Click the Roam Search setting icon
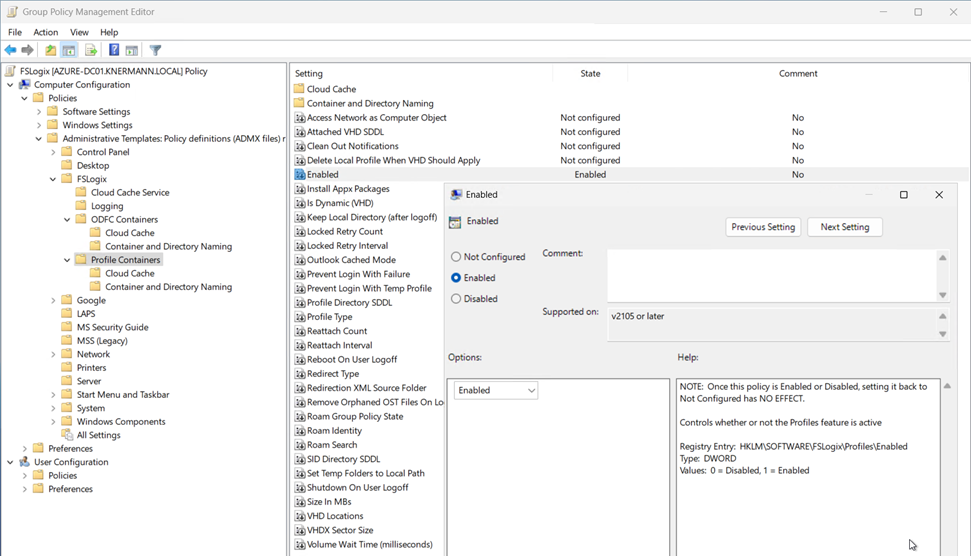This screenshot has height=556, width=971. coord(300,445)
